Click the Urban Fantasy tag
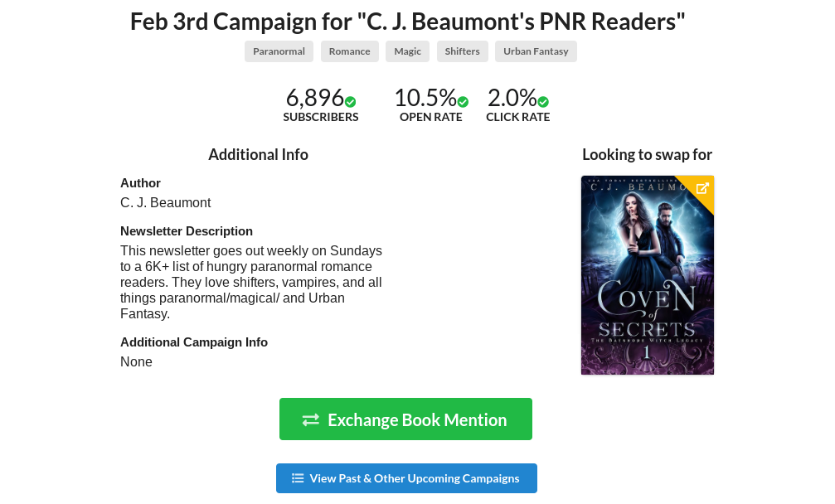835x504 pixels. click(x=536, y=51)
